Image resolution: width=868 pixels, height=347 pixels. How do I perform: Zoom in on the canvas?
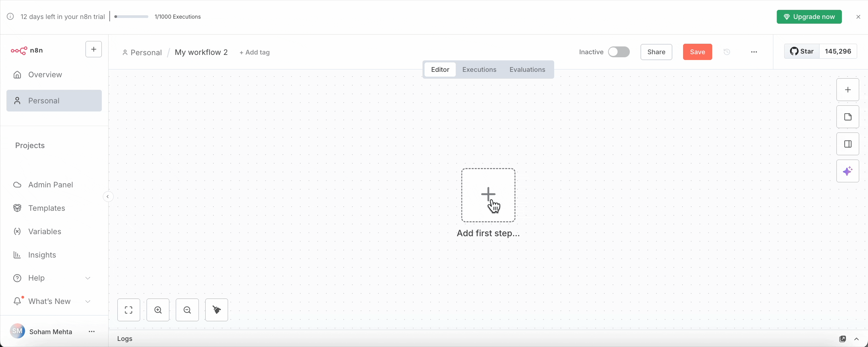[x=158, y=310]
